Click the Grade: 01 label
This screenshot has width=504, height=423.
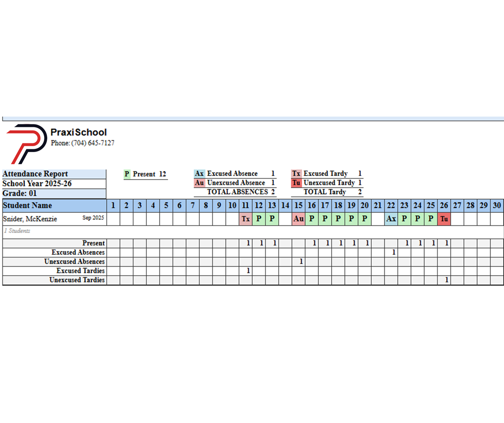click(20, 193)
